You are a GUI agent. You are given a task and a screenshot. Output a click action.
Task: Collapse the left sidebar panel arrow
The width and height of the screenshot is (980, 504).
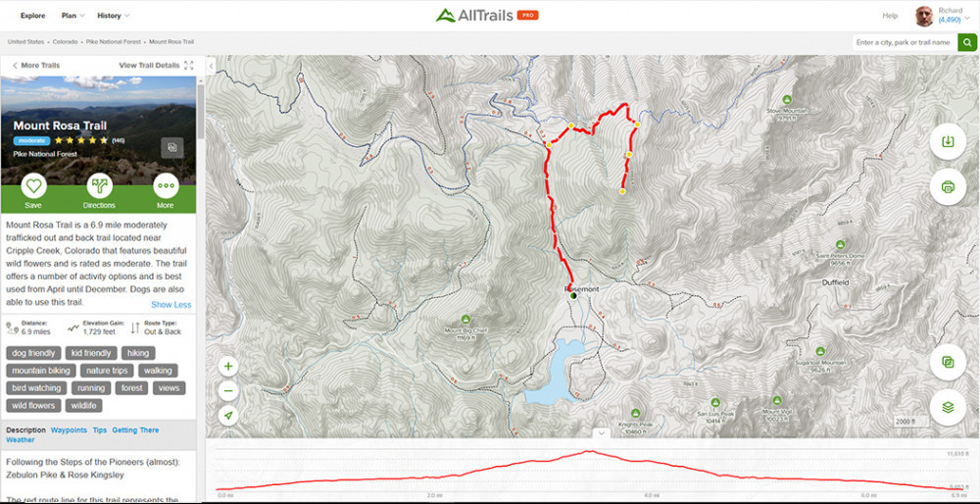pos(212,65)
